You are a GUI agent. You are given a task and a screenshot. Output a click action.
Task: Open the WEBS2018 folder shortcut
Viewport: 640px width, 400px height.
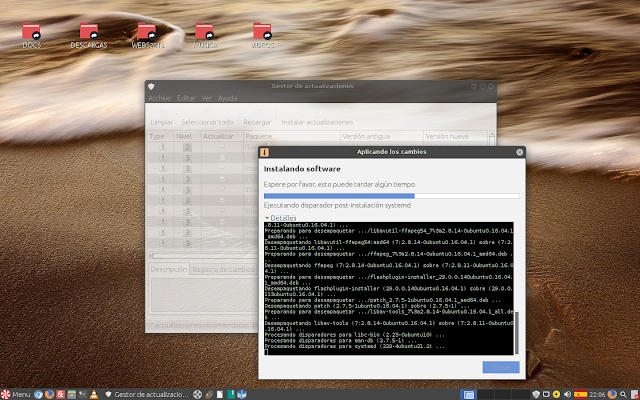point(147,35)
